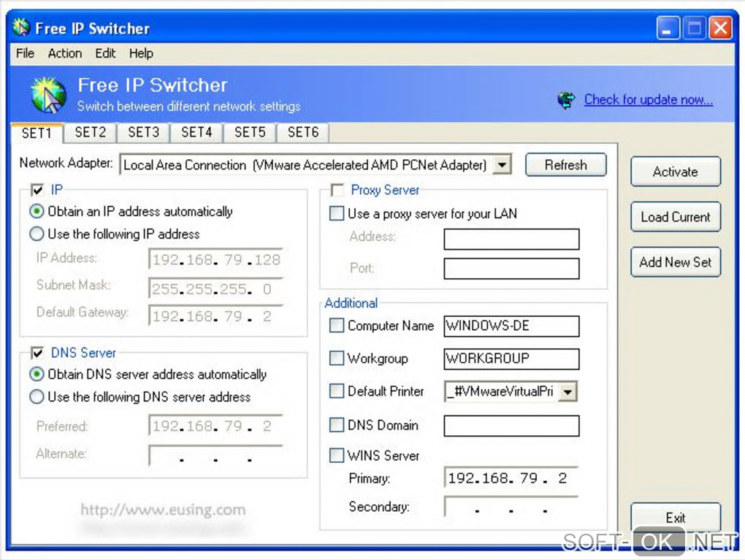Check the DNS Domain checkbox
The height and width of the screenshot is (560, 745).
337,425
